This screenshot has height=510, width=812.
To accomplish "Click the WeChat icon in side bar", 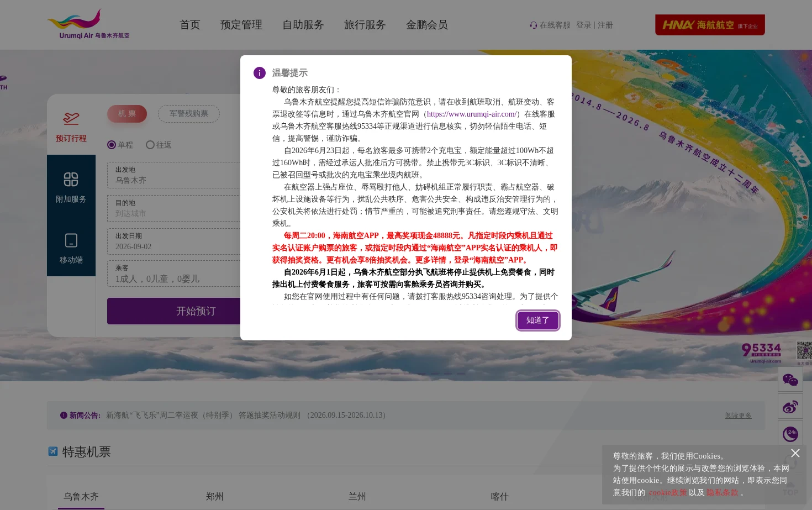I will tap(790, 380).
